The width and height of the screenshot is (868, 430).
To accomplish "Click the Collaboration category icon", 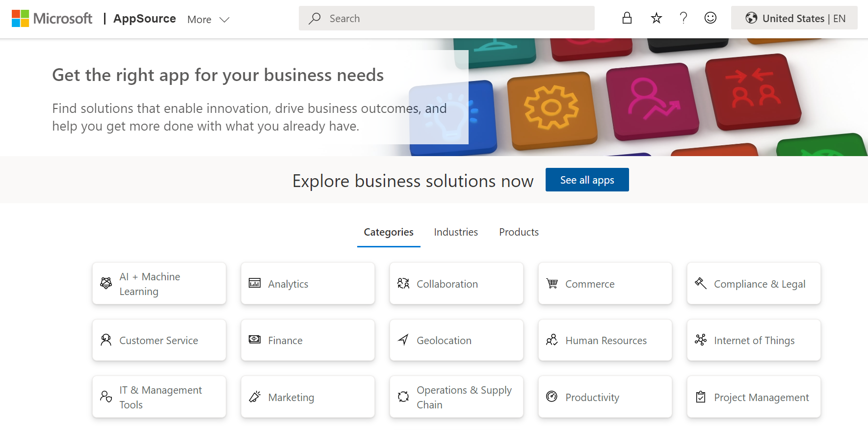I will [403, 283].
